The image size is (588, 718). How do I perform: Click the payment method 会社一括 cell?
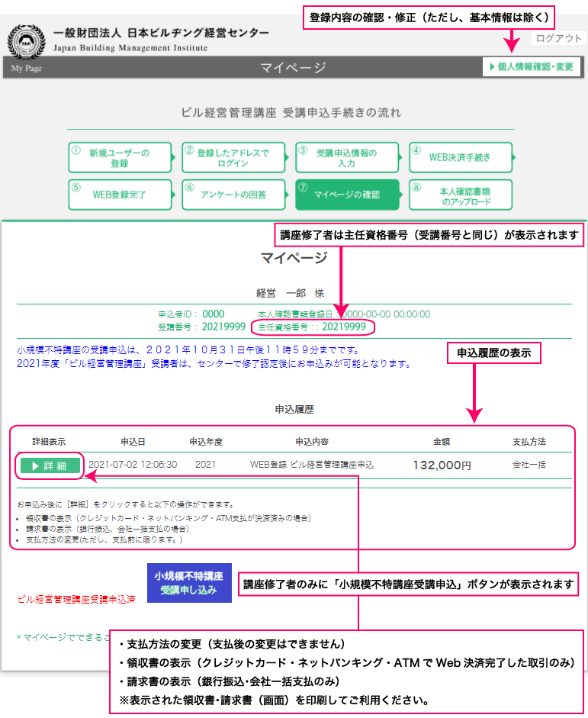[529, 465]
